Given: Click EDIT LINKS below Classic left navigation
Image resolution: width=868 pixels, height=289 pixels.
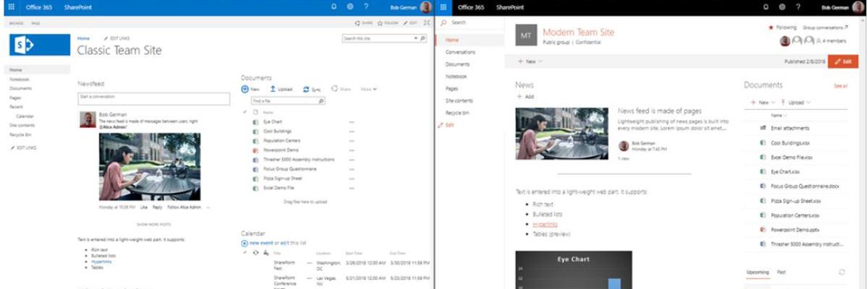Looking at the screenshot, I should click(x=24, y=147).
